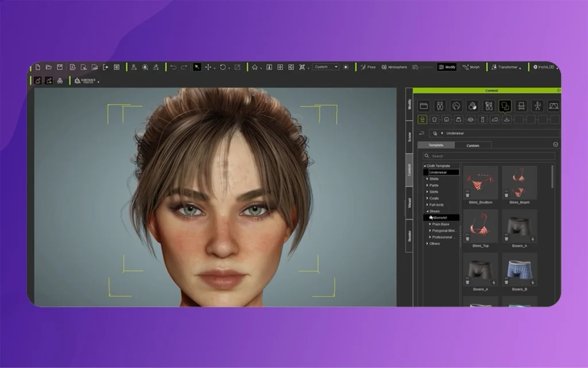Screen dimensions: 588x368
Task: Select Skirts in the cloth tree
Action: (x=434, y=191)
